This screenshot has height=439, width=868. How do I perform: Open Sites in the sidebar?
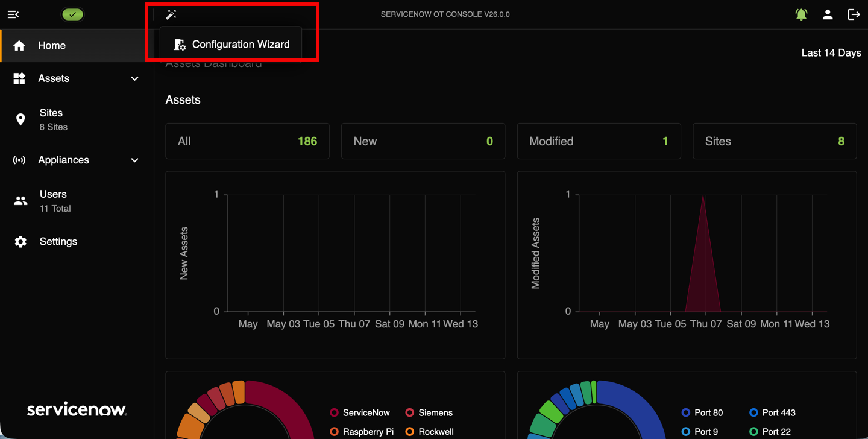tap(77, 119)
